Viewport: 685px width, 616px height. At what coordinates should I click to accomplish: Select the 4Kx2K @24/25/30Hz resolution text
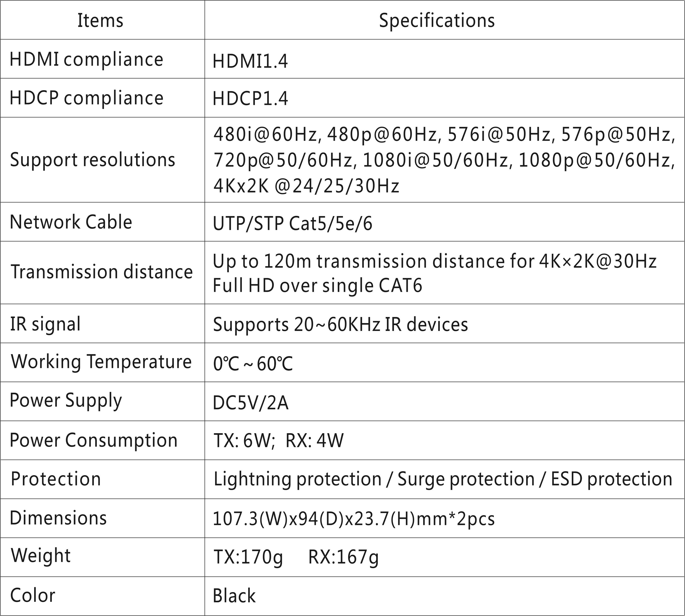[x=306, y=186]
